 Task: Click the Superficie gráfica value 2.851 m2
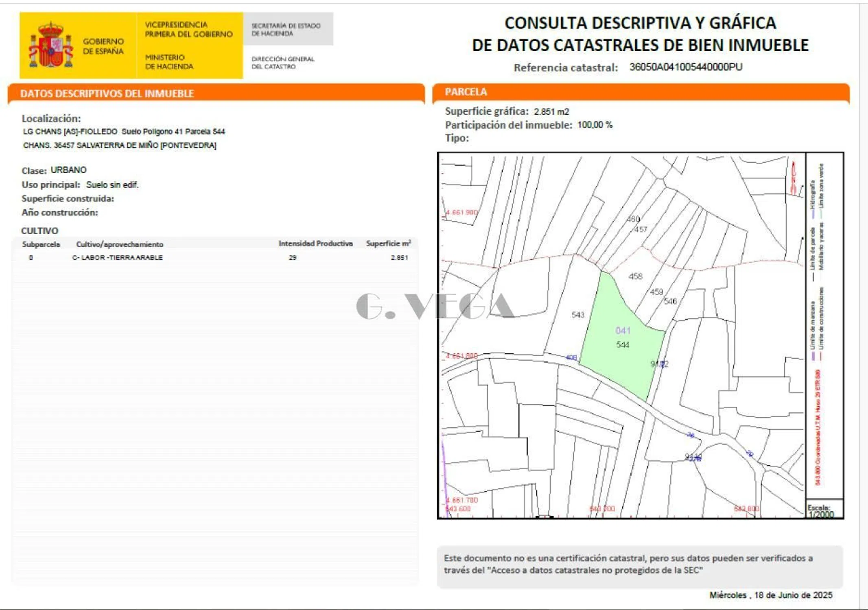point(551,111)
